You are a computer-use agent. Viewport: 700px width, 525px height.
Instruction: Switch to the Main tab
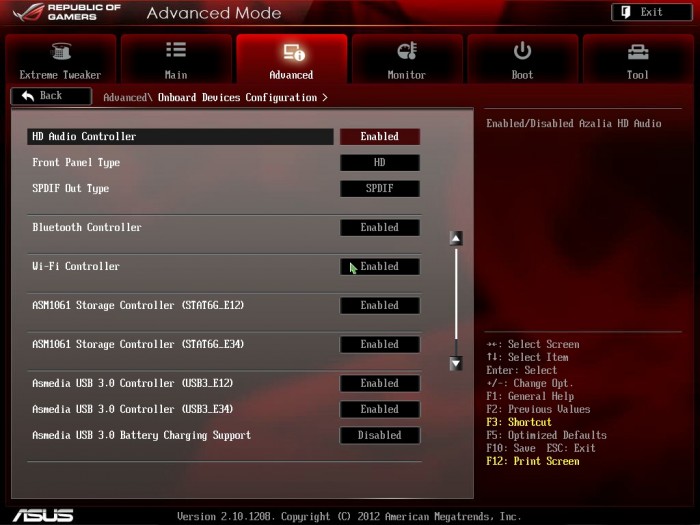176,58
